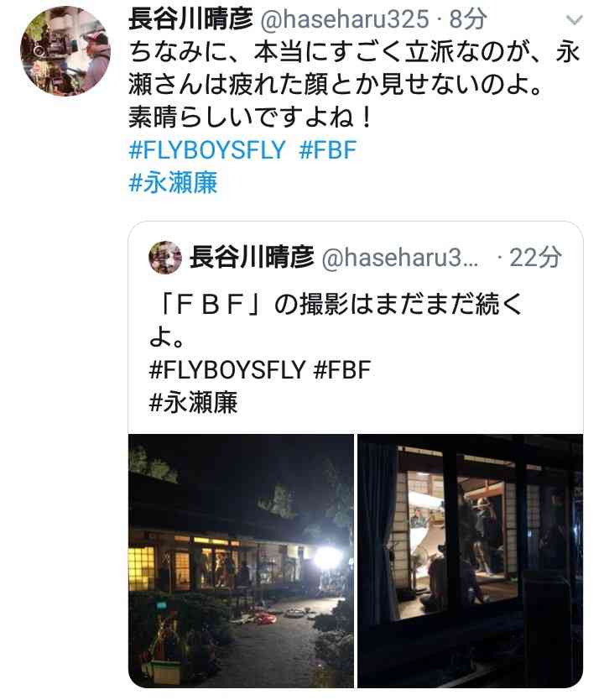Viewport: 604px width, 700px height.
Task: Open the blue #永瀬廉 hashtag
Action: click(x=173, y=183)
